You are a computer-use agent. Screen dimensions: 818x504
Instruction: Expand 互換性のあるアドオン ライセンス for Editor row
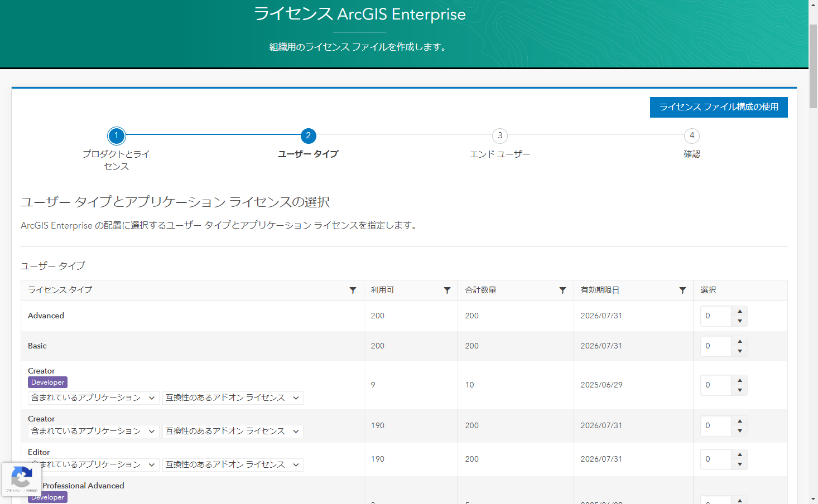point(233,465)
